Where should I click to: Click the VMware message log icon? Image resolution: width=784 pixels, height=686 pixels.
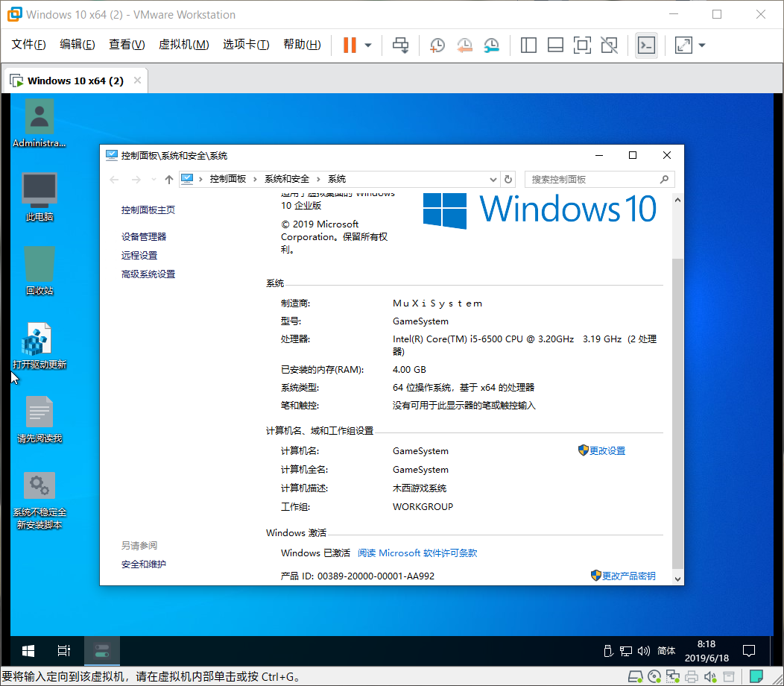click(x=756, y=678)
